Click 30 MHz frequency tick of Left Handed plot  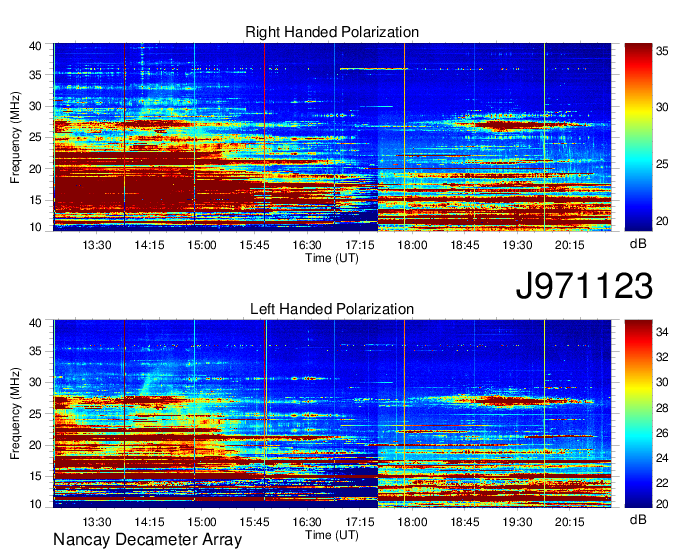35,382
